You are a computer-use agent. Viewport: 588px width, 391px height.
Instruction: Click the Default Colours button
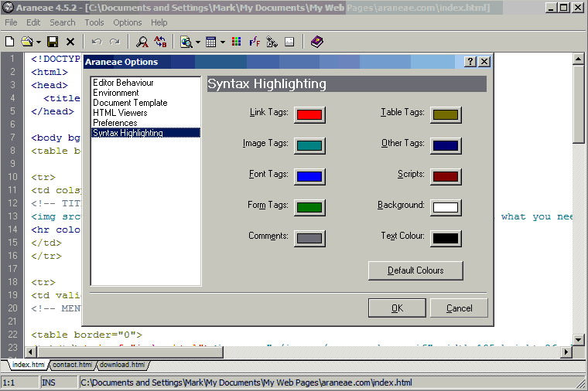(x=415, y=270)
